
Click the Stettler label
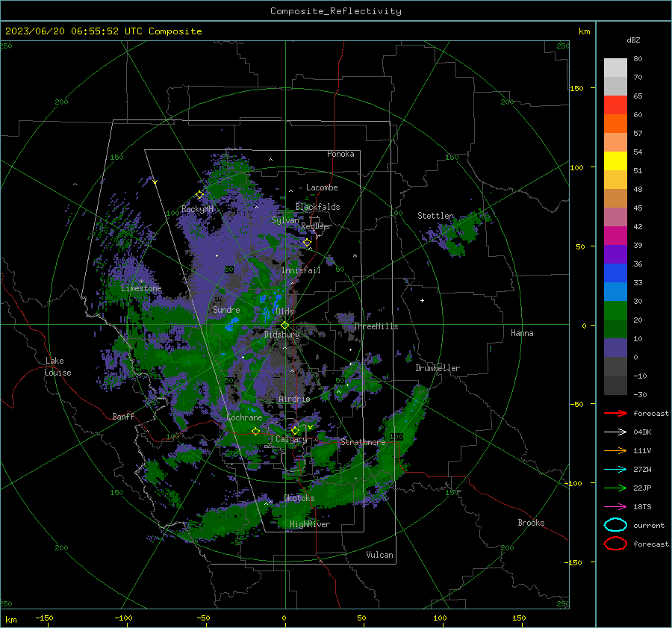click(435, 216)
